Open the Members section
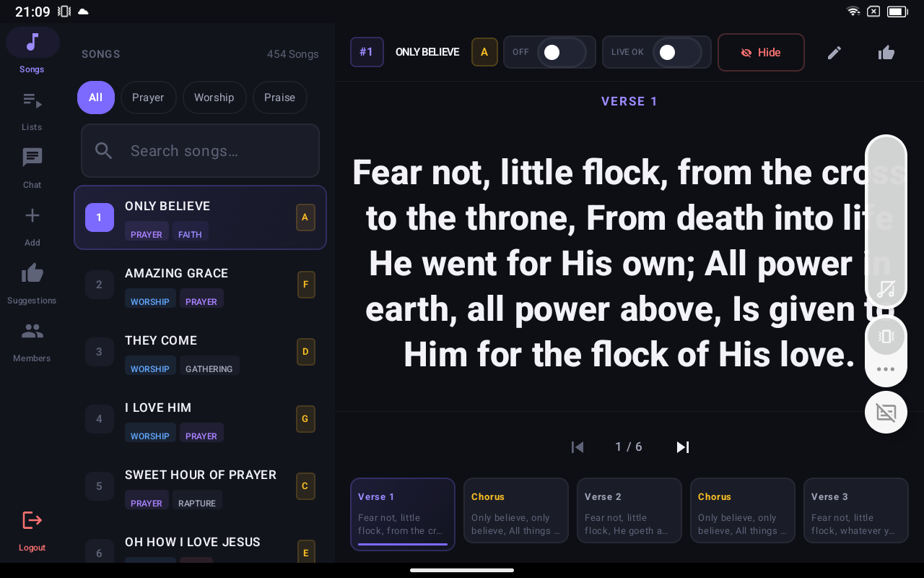This screenshot has height=578, width=924. pyautogui.click(x=32, y=341)
